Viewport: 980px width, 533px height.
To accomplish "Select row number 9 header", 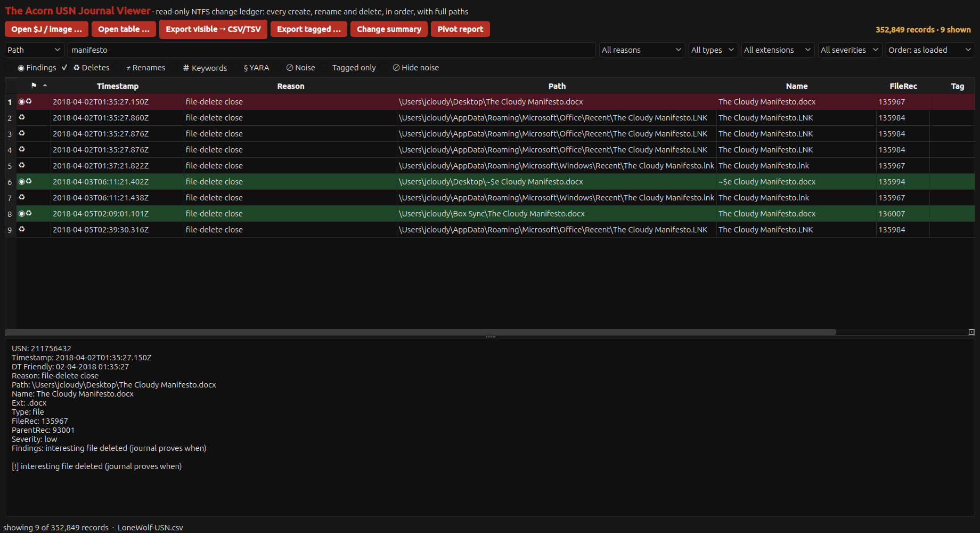I will pyautogui.click(x=10, y=230).
